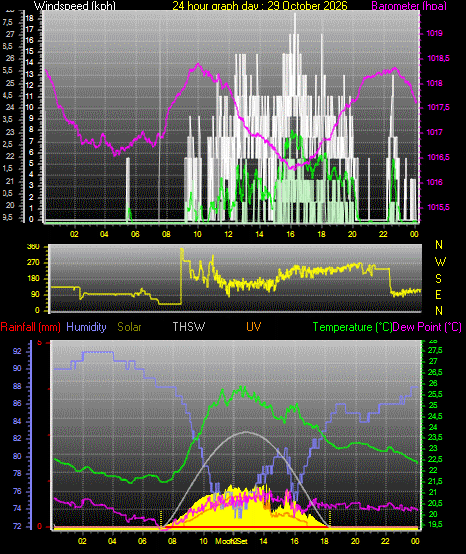Image resolution: width=466 pixels, height=554 pixels.
Task: Click barometer scale value 1016
Action: [x=435, y=182]
